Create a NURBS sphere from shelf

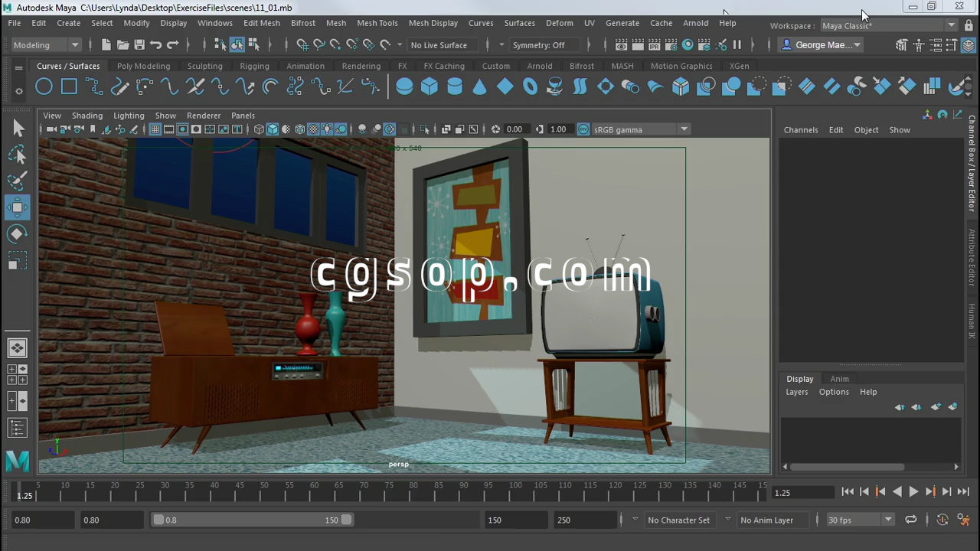[404, 86]
